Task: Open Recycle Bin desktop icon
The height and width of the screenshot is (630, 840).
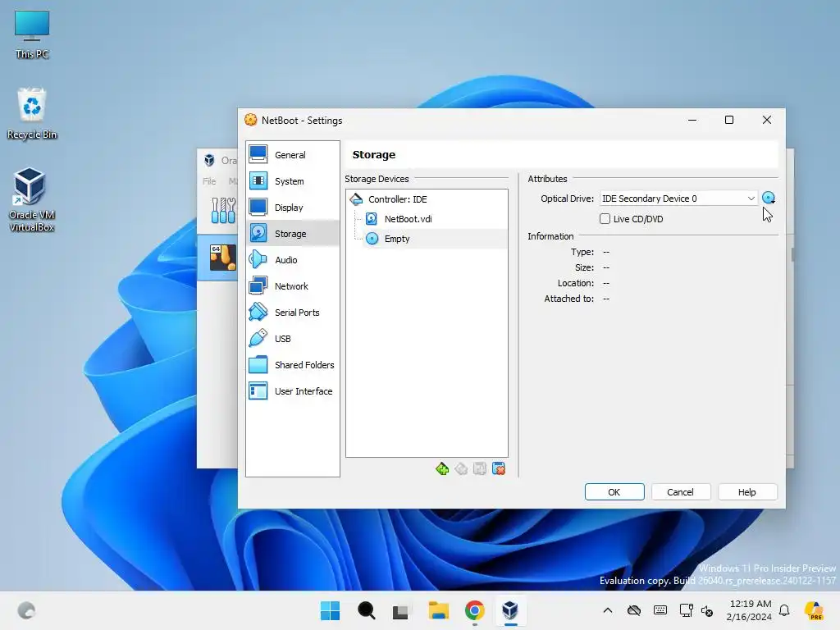Action: point(32,113)
